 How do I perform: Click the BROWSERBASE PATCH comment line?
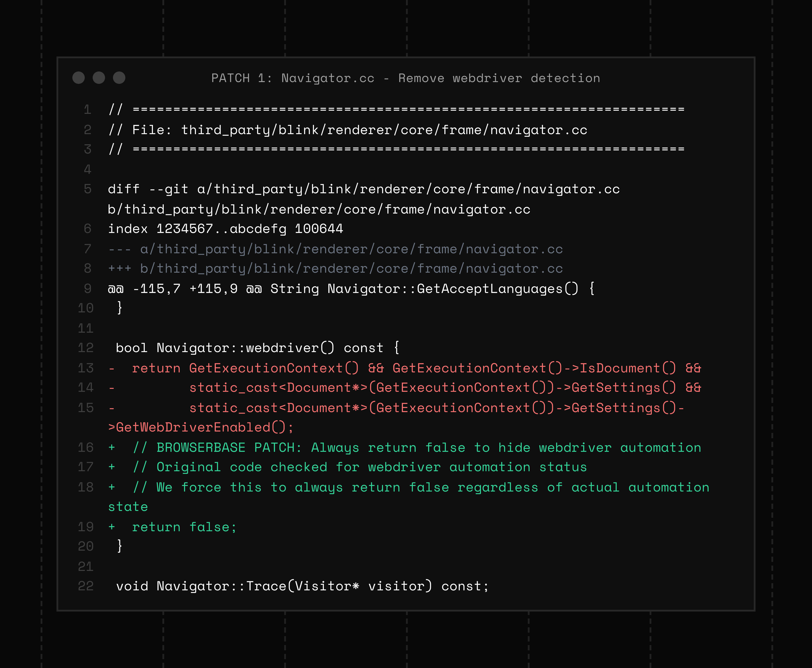[417, 448]
